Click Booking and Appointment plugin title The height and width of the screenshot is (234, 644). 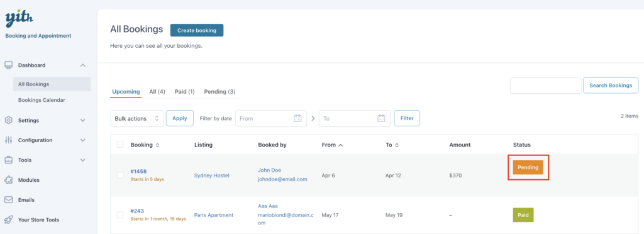click(x=38, y=36)
